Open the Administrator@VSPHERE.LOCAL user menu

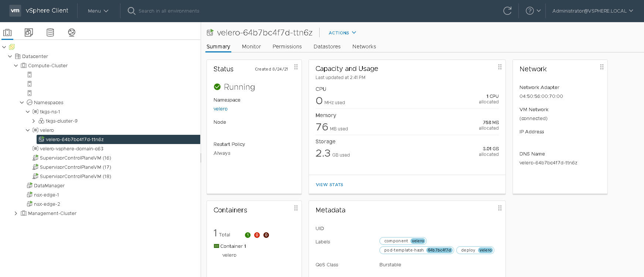(x=593, y=11)
